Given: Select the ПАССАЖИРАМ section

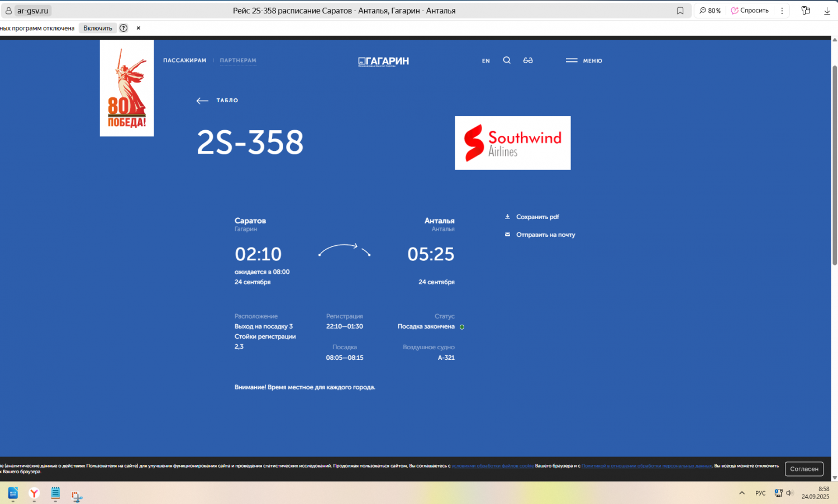Looking at the screenshot, I should (184, 60).
